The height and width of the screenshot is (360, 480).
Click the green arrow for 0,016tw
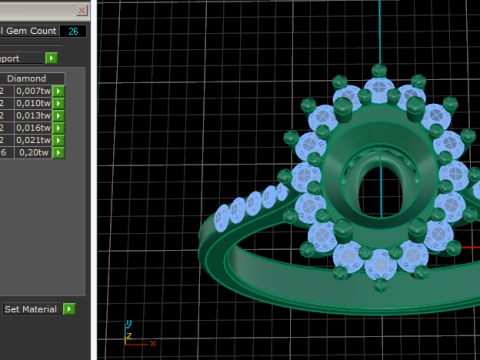(x=58, y=128)
